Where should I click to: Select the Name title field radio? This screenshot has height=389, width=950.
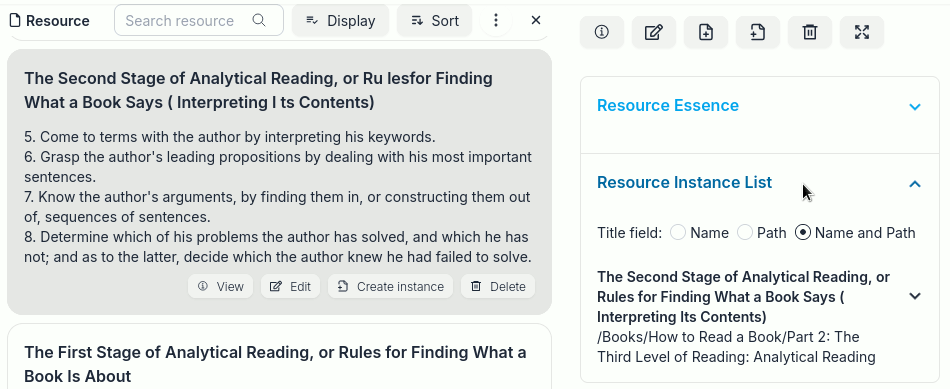(678, 233)
